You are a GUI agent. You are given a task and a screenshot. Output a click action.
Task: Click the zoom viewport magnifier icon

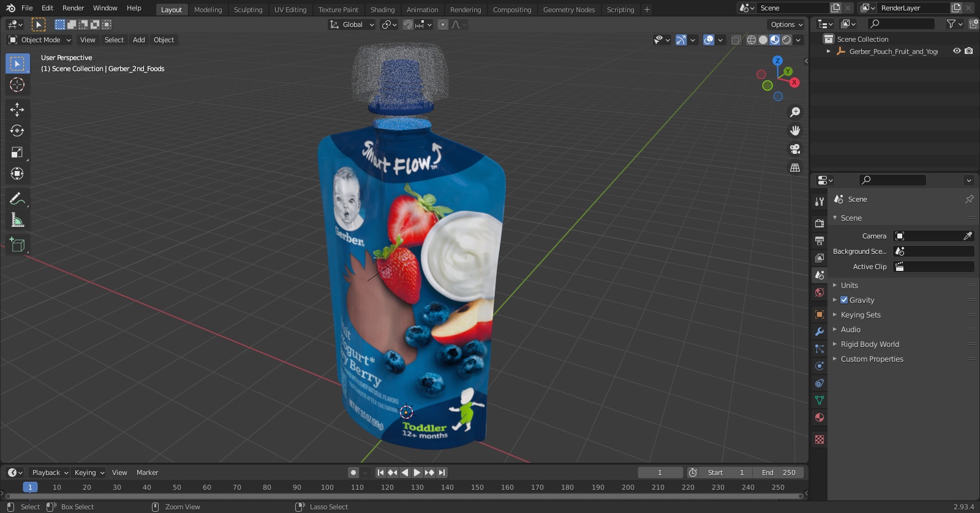[795, 112]
